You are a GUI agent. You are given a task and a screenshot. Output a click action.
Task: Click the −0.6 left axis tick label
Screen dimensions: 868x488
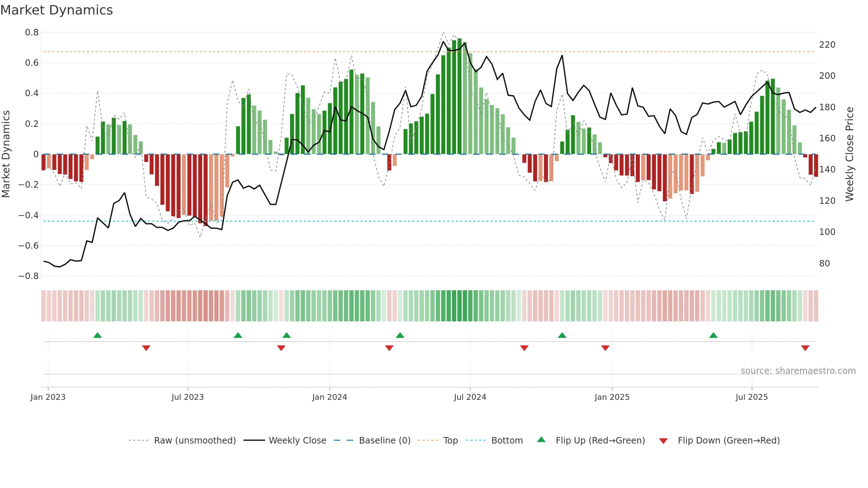[29, 245]
